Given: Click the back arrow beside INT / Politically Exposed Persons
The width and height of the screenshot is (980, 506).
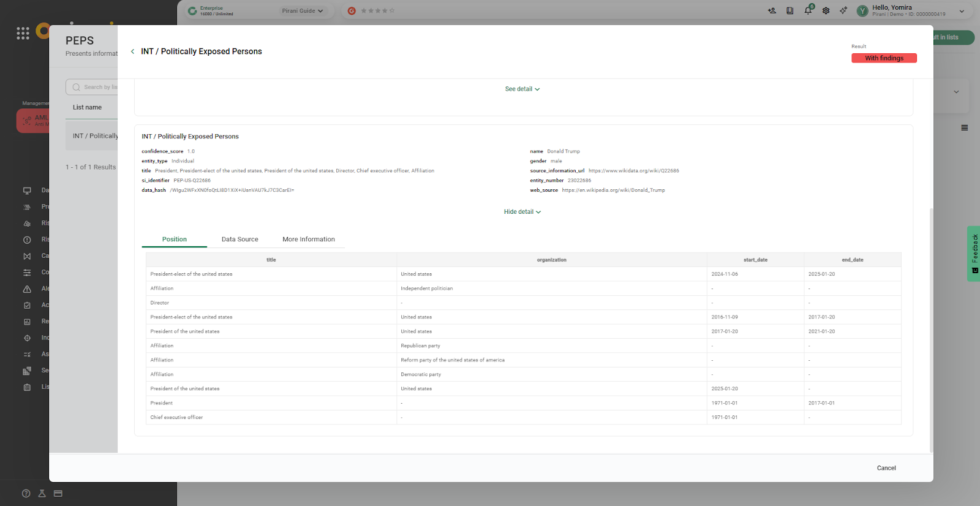Looking at the screenshot, I should (132, 51).
